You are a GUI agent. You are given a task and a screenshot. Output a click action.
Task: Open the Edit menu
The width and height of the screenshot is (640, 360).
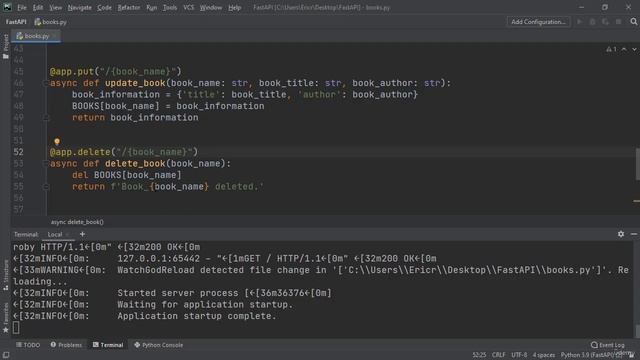coord(38,7)
